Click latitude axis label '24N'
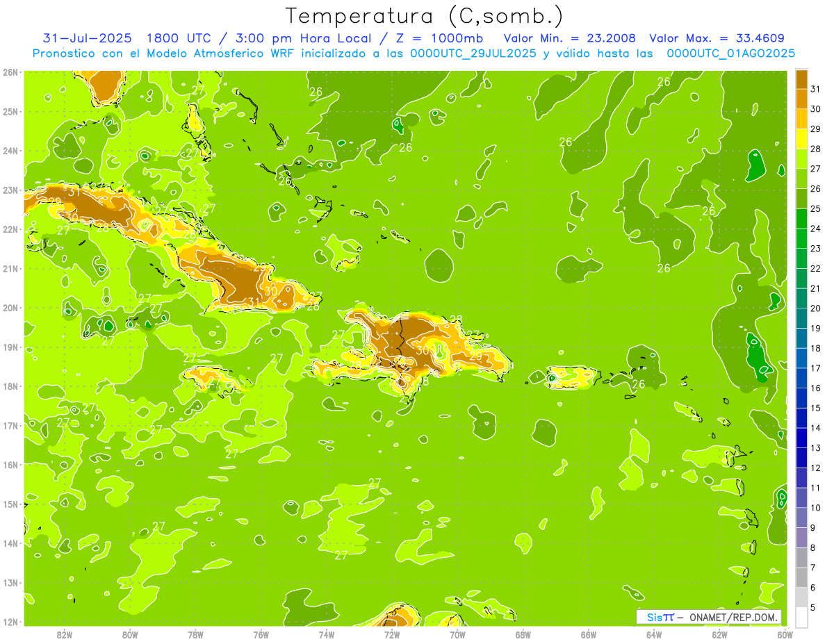834x644 pixels. [x=10, y=151]
